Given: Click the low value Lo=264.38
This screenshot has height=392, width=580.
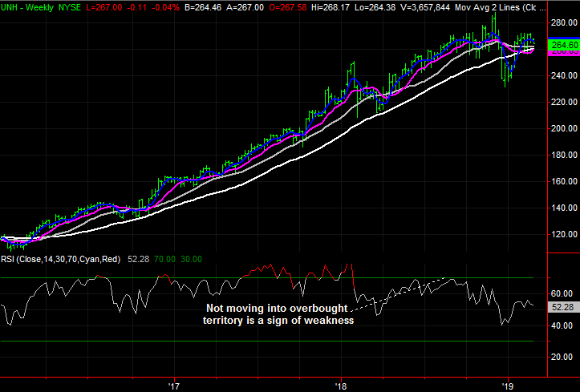Looking at the screenshot, I should coord(375,7).
